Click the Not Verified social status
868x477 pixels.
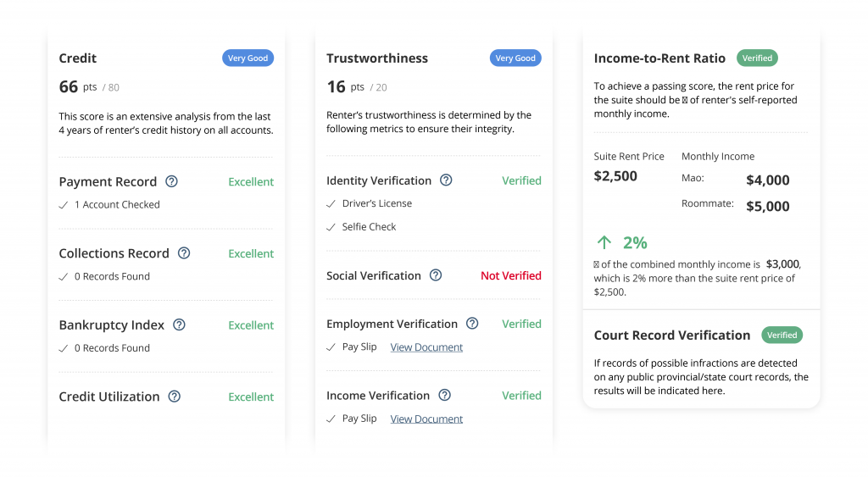coord(511,275)
